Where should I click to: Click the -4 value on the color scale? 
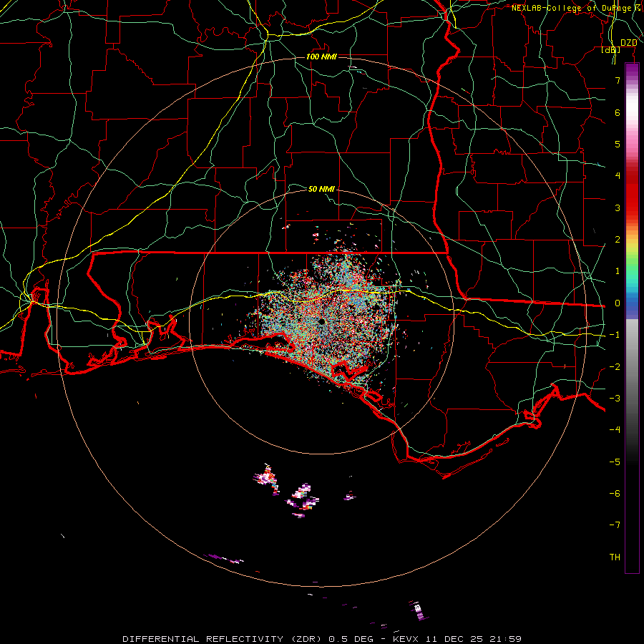pos(615,430)
